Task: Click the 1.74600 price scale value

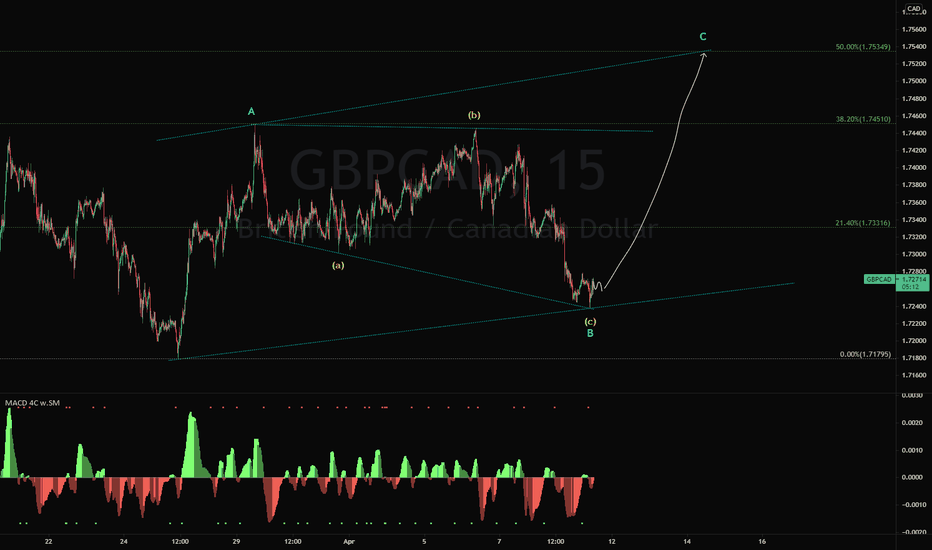Action: [x=914, y=116]
